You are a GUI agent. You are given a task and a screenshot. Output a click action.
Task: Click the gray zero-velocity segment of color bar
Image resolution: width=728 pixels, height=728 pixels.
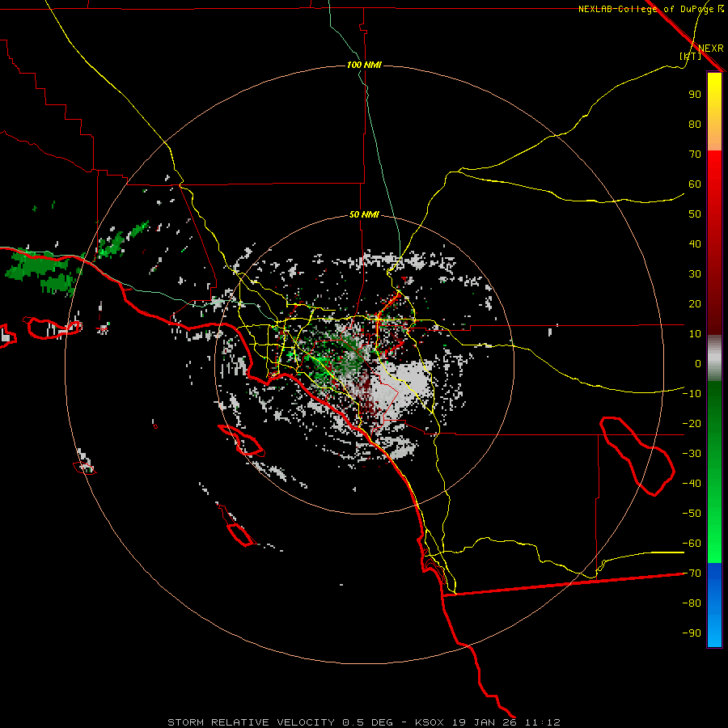click(714, 358)
